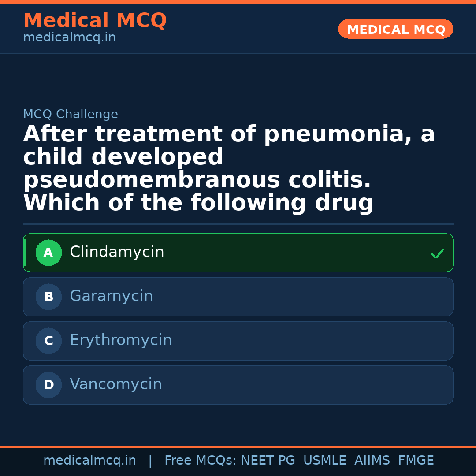This screenshot has height=476, width=476.
Task: Click the C option letter circle
Action: [x=48, y=341]
